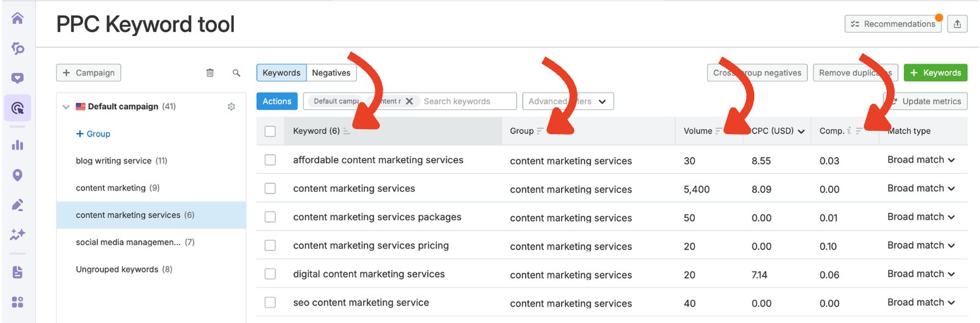Change match type for affordable content marketing services
This screenshot has width=980, height=323.
(921, 160)
